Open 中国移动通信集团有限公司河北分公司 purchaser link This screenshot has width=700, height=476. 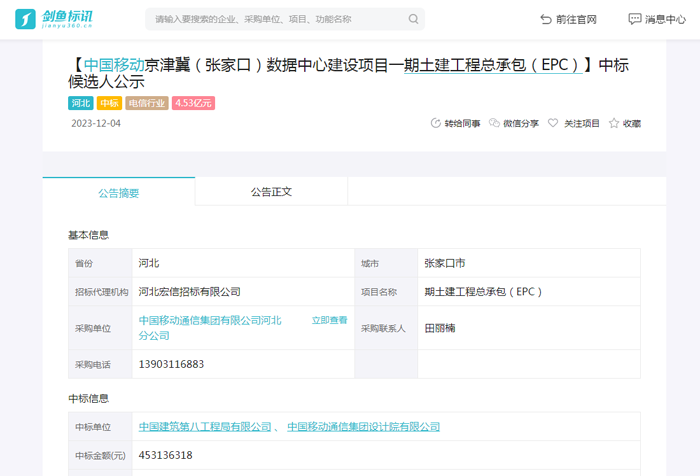[x=210, y=328]
